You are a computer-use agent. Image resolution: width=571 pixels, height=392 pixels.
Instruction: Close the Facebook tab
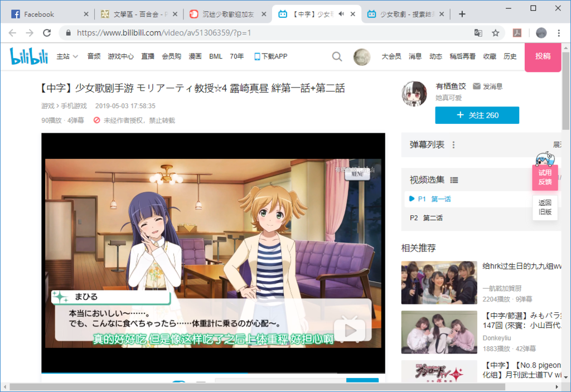(86, 14)
